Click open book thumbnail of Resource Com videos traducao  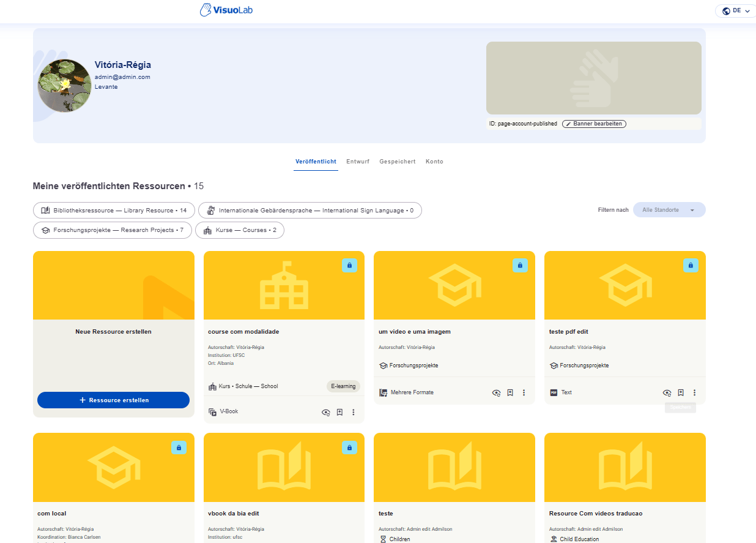pyautogui.click(x=625, y=468)
